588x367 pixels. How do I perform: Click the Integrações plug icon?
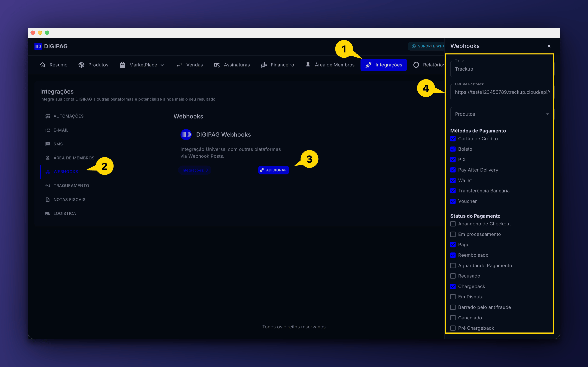point(369,65)
